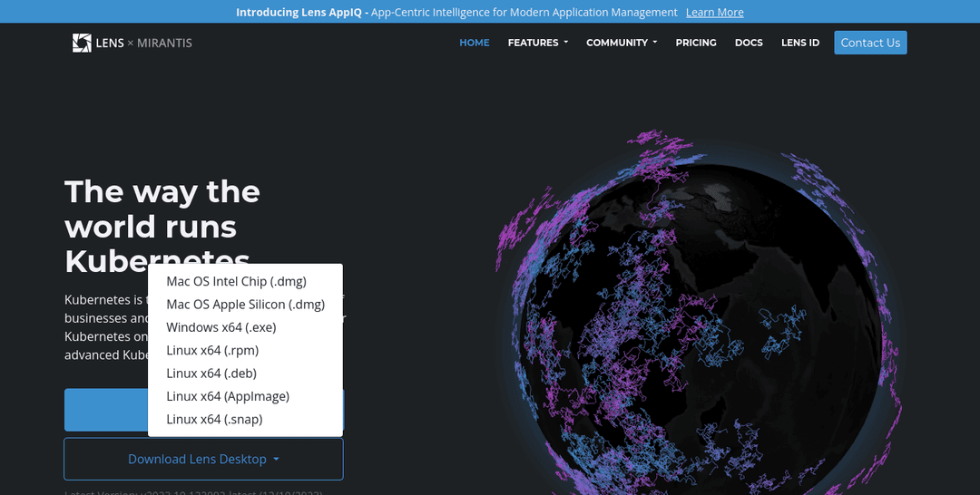Screen dimensions: 980x495
Task: Expand the COMMUNITY dropdown menu
Action: (x=622, y=43)
